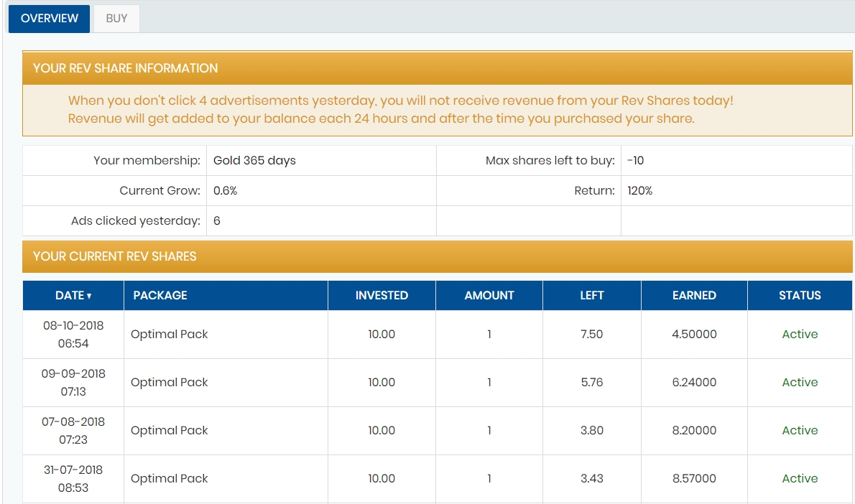Click the YOUR CURRENT REV SHARES header
The image size is (855, 504).
(115, 256)
